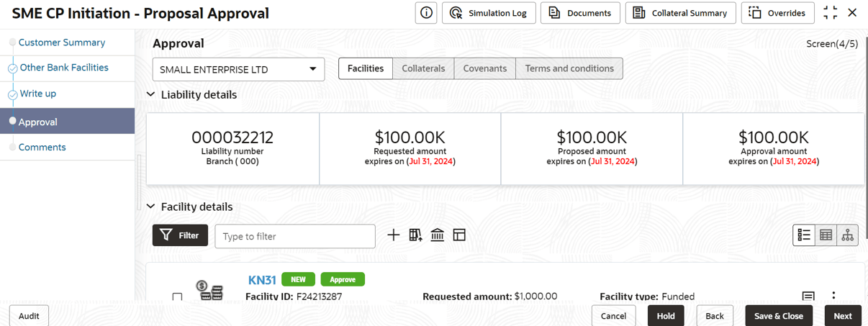This screenshot has width=868, height=326.
Task: Go to Other Bank Facilities step
Action: tap(64, 68)
